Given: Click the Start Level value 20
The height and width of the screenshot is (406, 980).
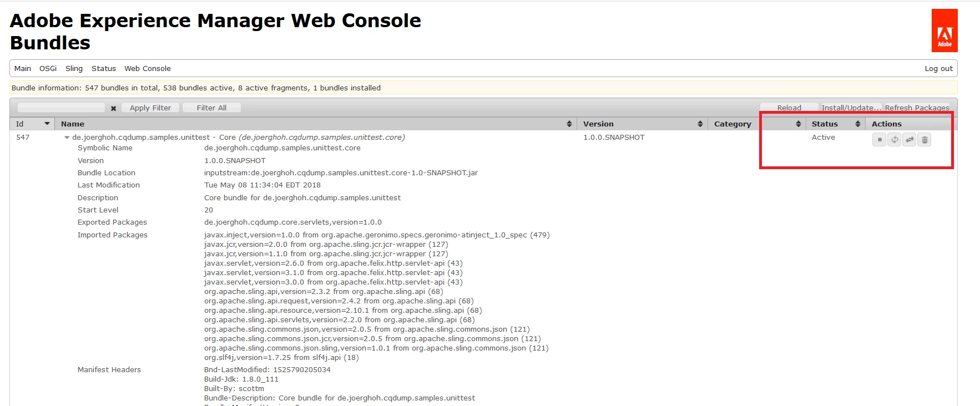Looking at the screenshot, I should coord(209,210).
